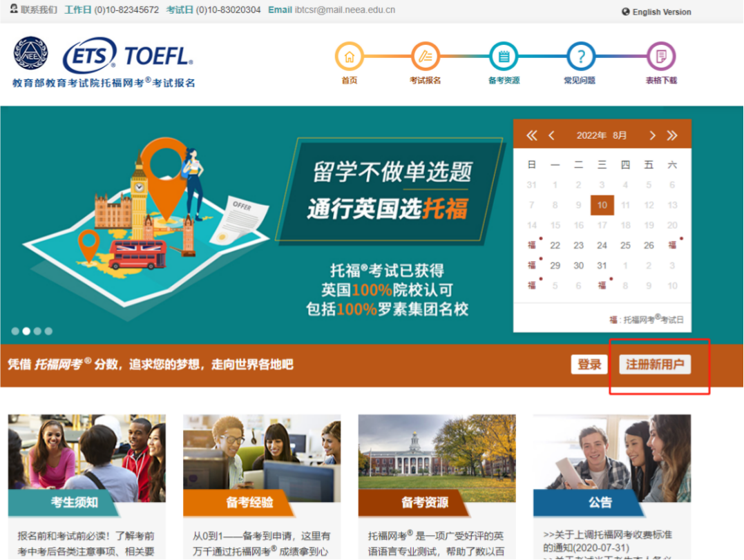The image size is (744, 560).
Task: Select the fourth banner carousel dot
Action: pos(48,331)
